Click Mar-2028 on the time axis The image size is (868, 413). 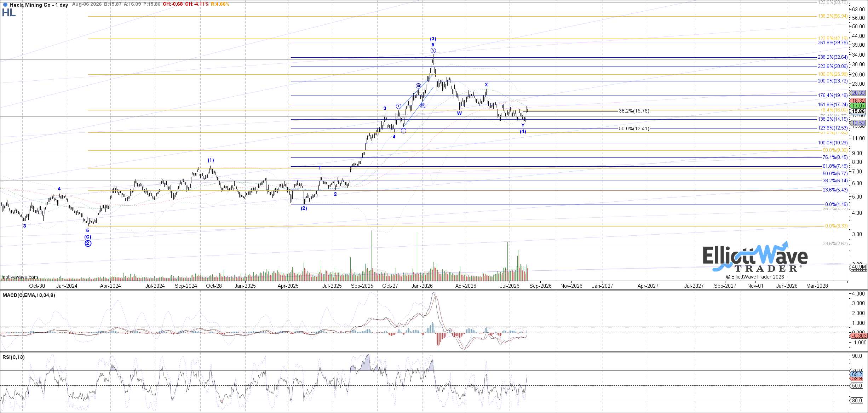[x=817, y=286]
